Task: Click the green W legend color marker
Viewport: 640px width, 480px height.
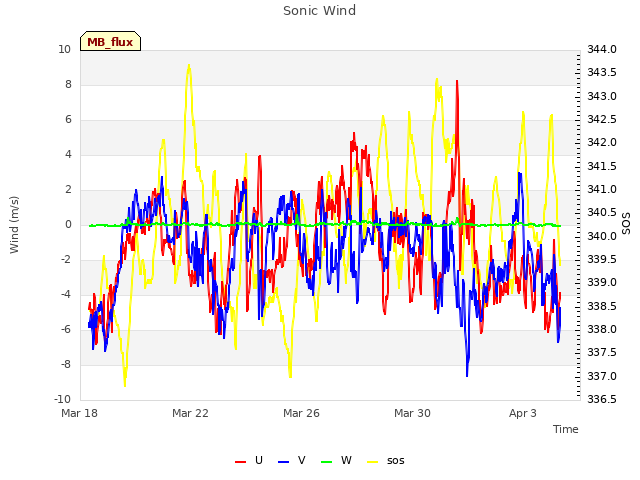Action: [x=327, y=462]
